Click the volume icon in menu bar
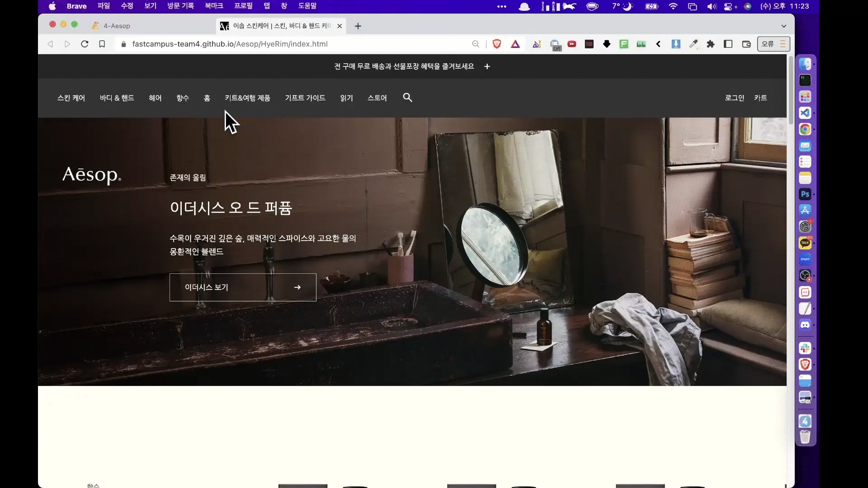Image resolution: width=868 pixels, height=488 pixels. point(712,6)
